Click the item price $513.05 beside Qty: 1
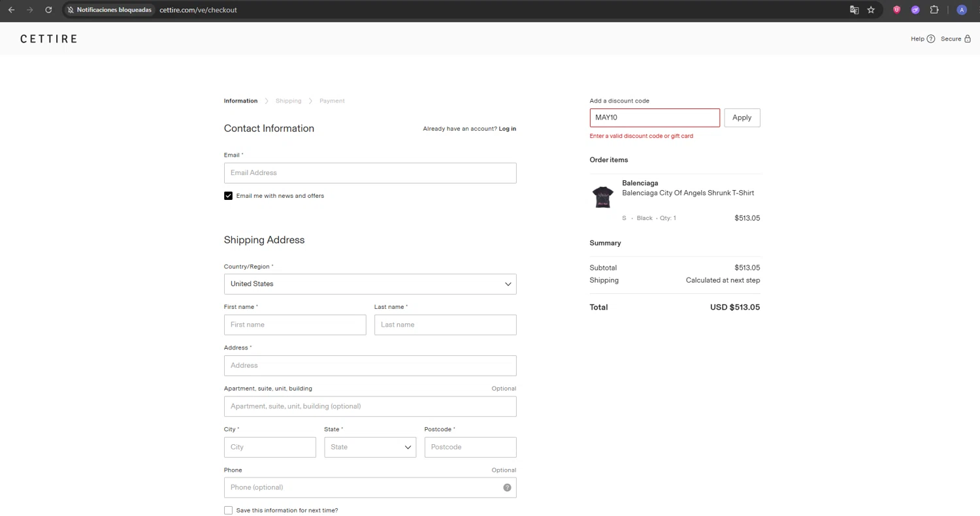 [747, 218]
